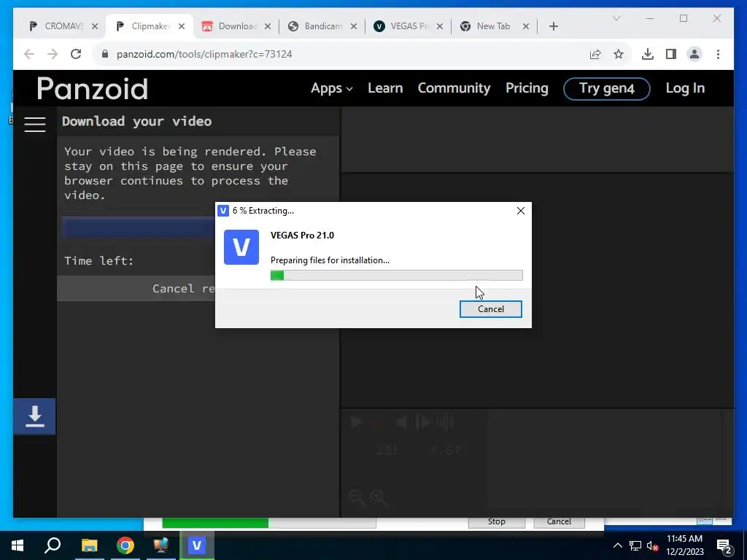Viewport: 747px width, 560px height.
Task: Bookmark this page with star
Action: 619,54
